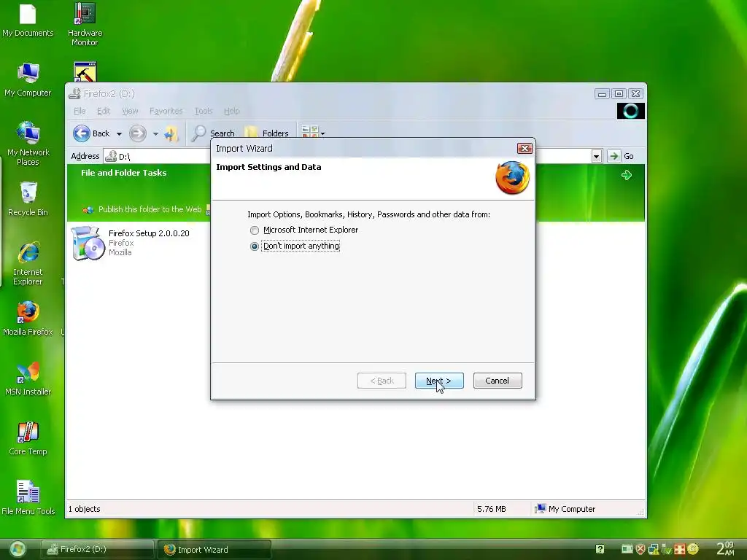Image resolution: width=747 pixels, height=560 pixels.
Task: Click My Computer in explorer status bar
Action: 565,509
